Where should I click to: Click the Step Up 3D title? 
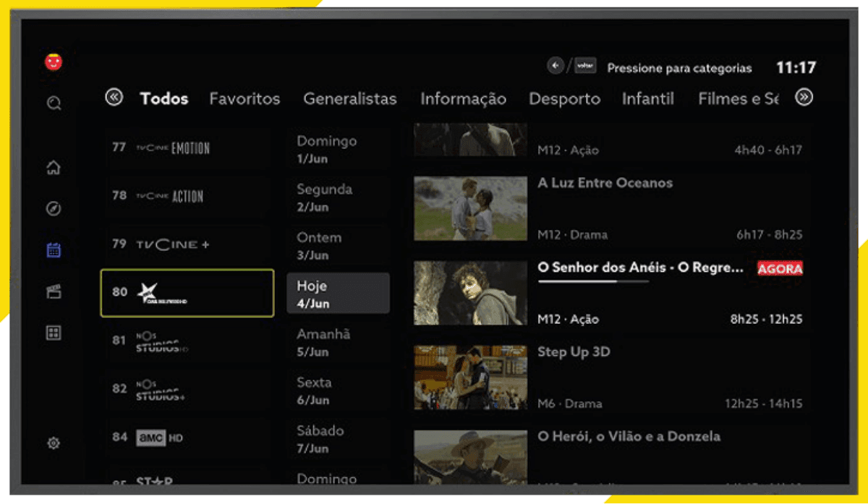click(574, 352)
